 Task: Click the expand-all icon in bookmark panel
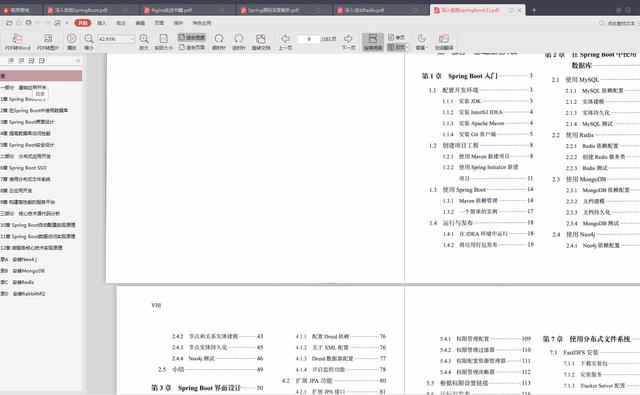(11, 60)
